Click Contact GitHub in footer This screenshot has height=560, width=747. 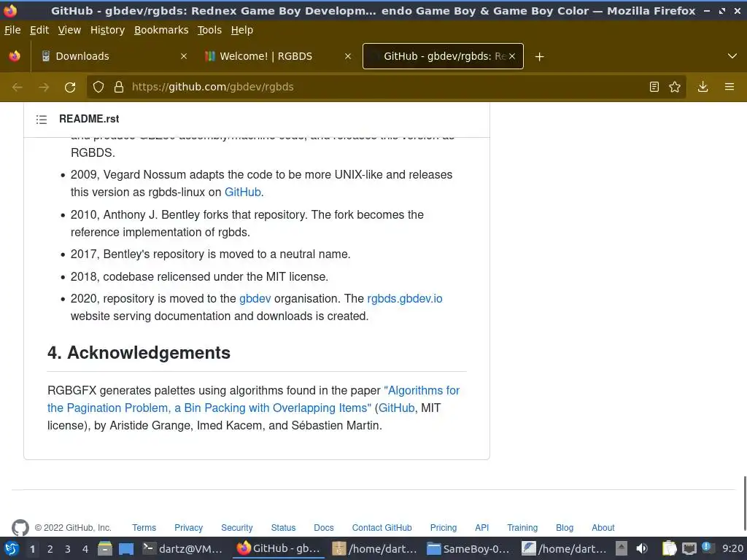tap(382, 528)
